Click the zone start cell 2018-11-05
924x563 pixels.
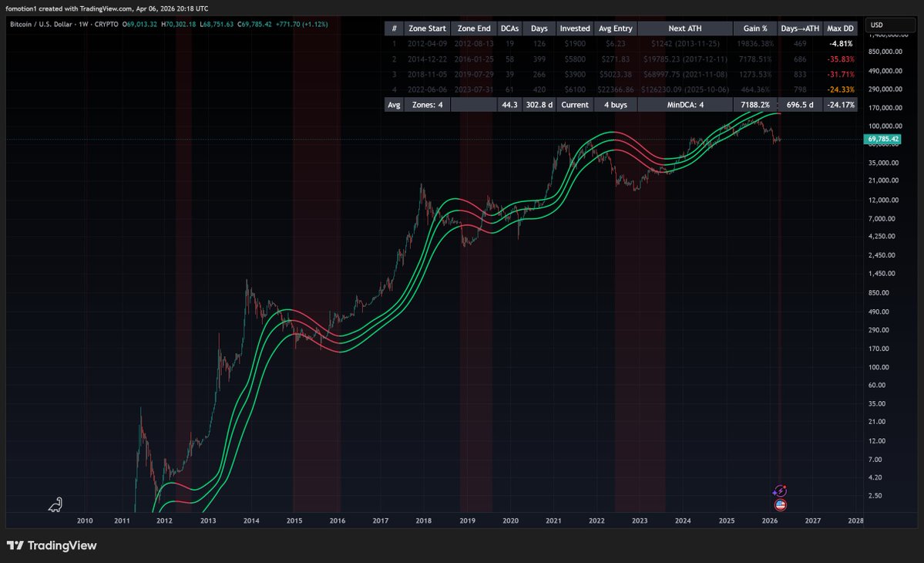pos(427,74)
